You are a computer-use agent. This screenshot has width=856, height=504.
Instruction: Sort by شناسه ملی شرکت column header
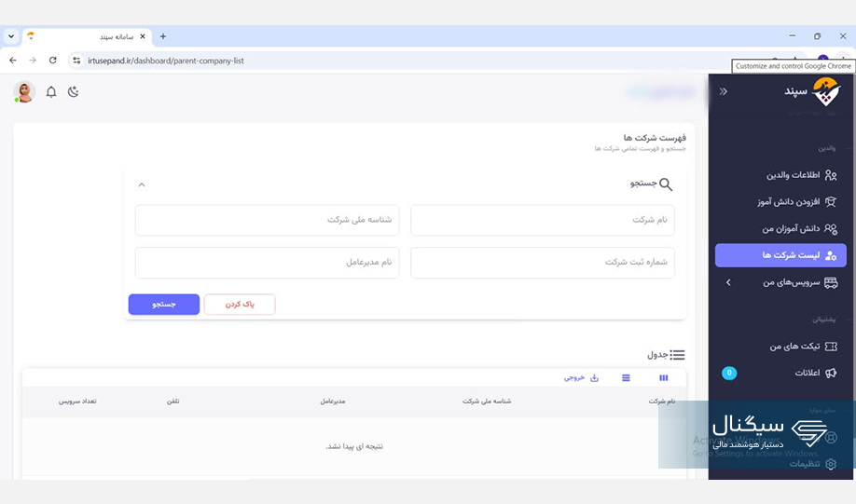click(487, 402)
